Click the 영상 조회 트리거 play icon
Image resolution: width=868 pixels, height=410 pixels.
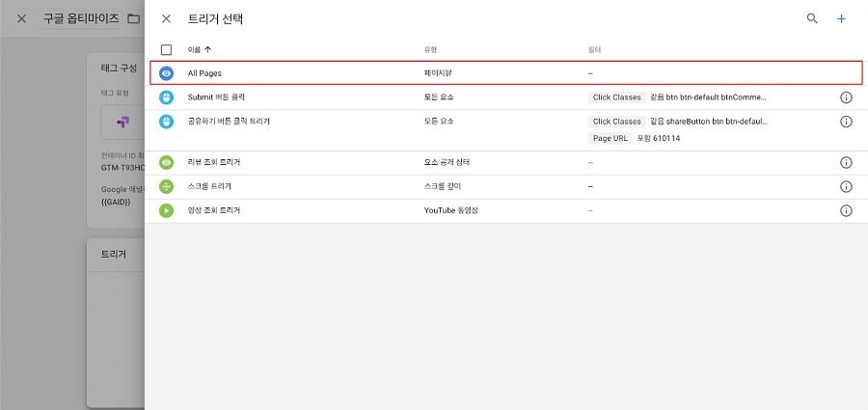167,210
